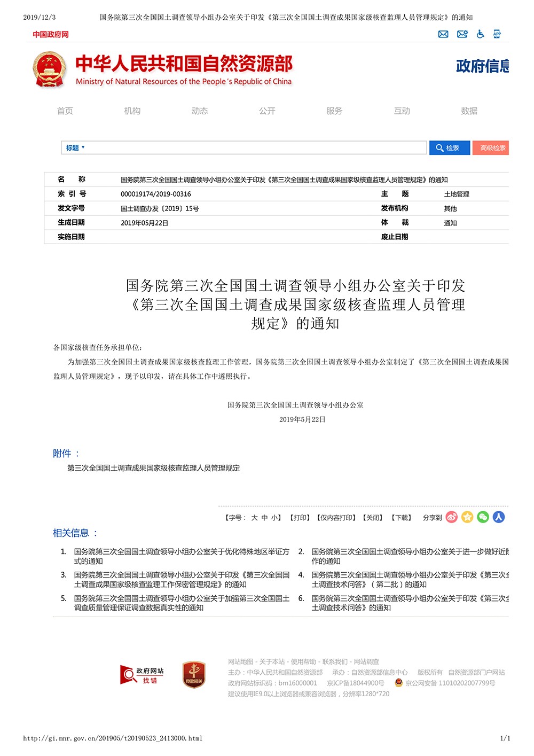Open the 标题 search-type dropdown
The height and width of the screenshot is (756, 534).
tap(75, 148)
